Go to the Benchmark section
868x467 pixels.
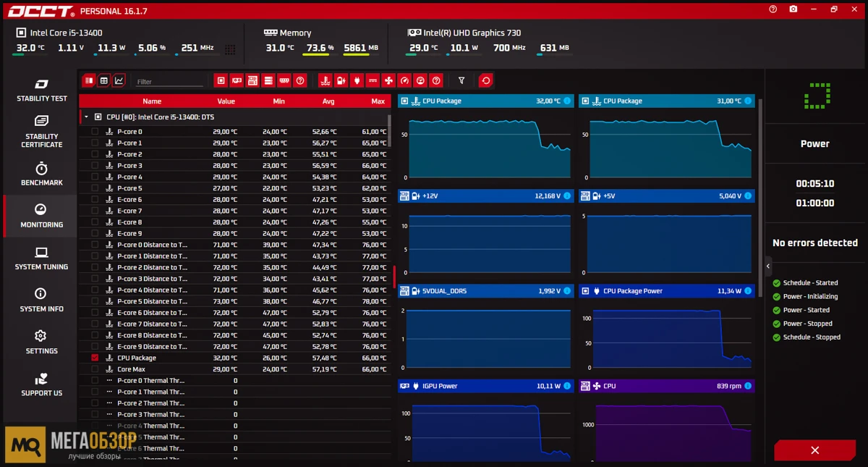click(x=41, y=174)
